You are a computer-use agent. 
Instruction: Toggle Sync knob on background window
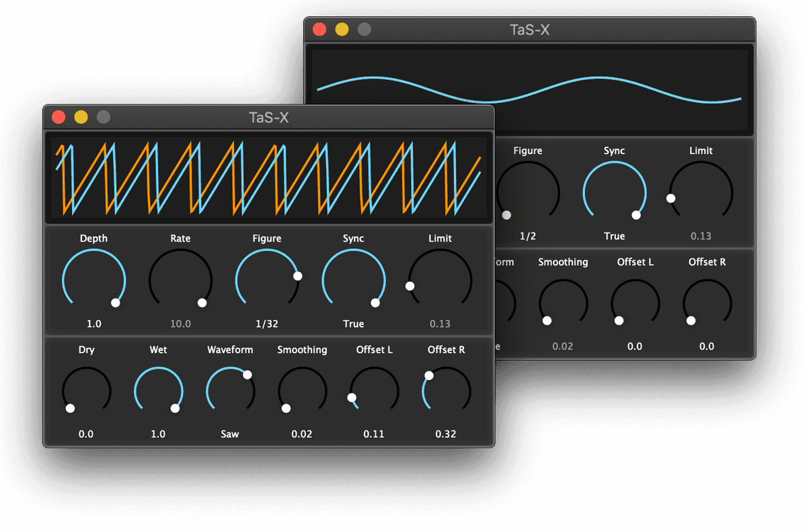(614, 190)
